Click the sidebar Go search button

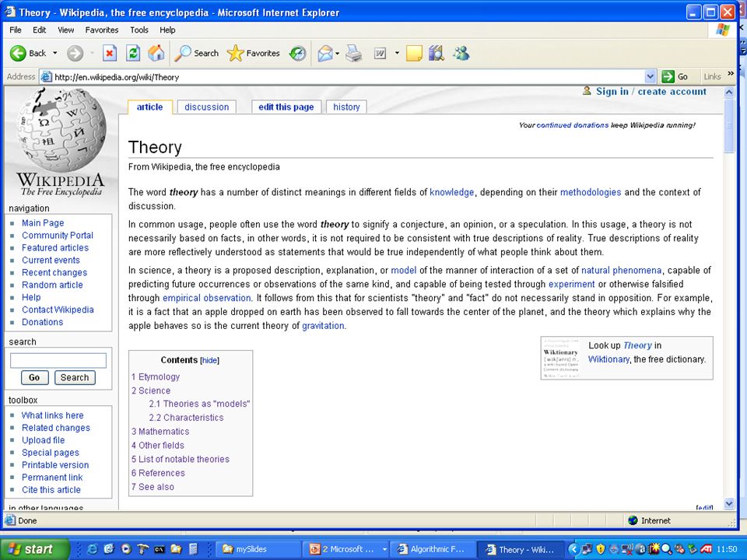click(34, 378)
